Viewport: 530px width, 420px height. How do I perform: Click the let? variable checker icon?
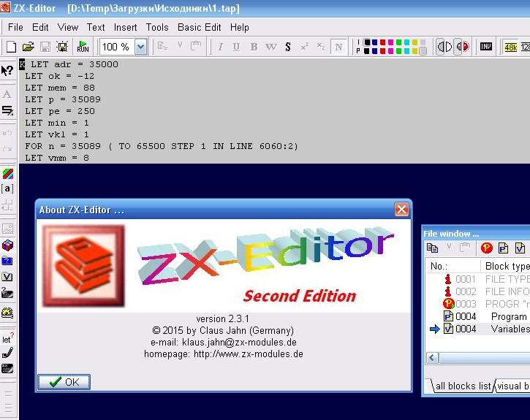pyautogui.click(x=7, y=338)
